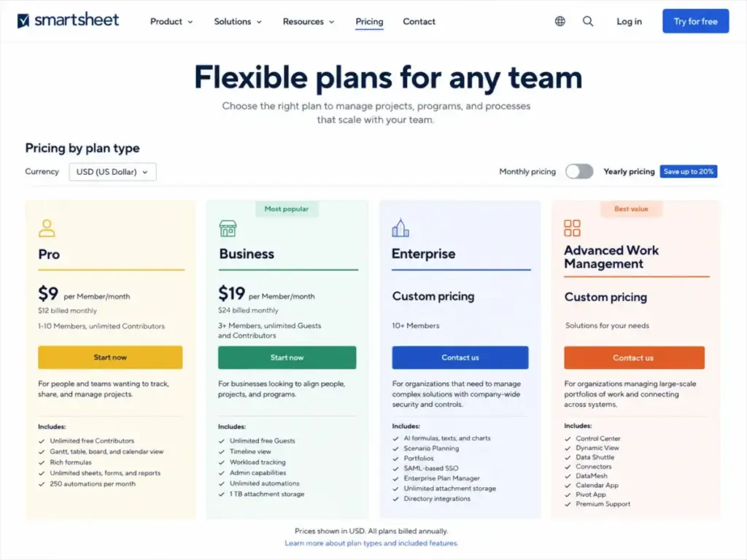Click the Monthly pricing label
The height and width of the screenshot is (560, 747).
pos(527,171)
